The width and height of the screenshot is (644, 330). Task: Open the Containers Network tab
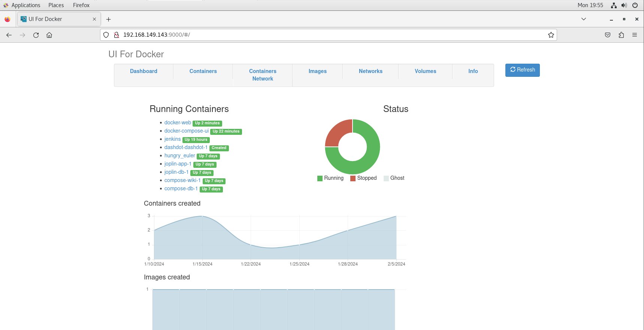tap(263, 75)
